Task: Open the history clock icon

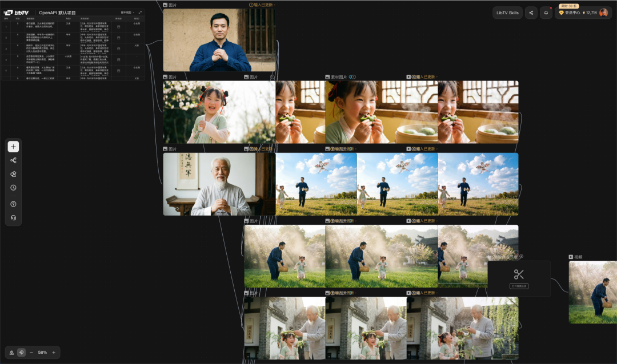Action: pos(13,189)
